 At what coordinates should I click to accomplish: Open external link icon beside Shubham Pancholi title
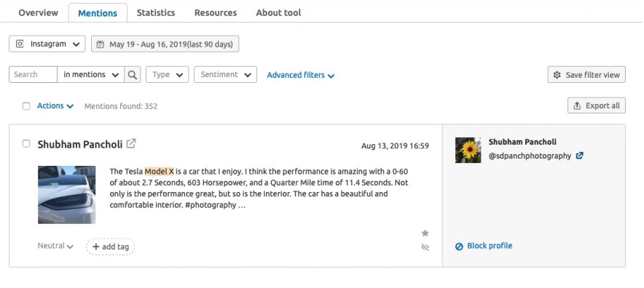(131, 143)
